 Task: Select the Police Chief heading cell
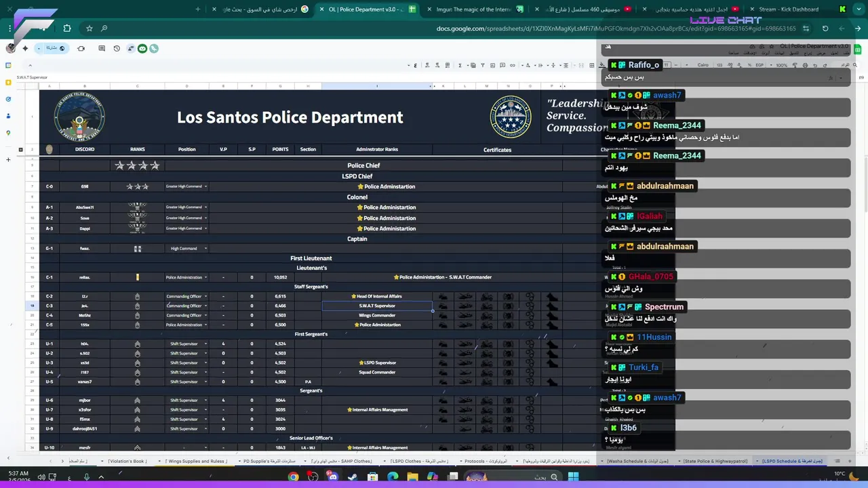[363, 165]
